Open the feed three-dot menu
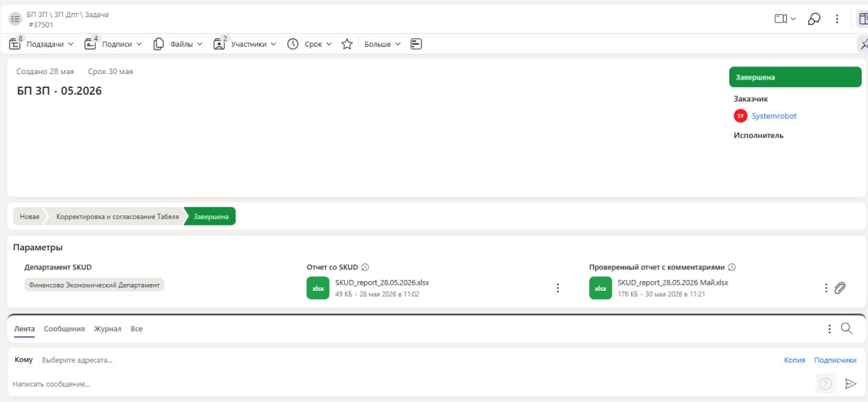Image resolution: width=868 pixels, height=402 pixels. (x=830, y=329)
